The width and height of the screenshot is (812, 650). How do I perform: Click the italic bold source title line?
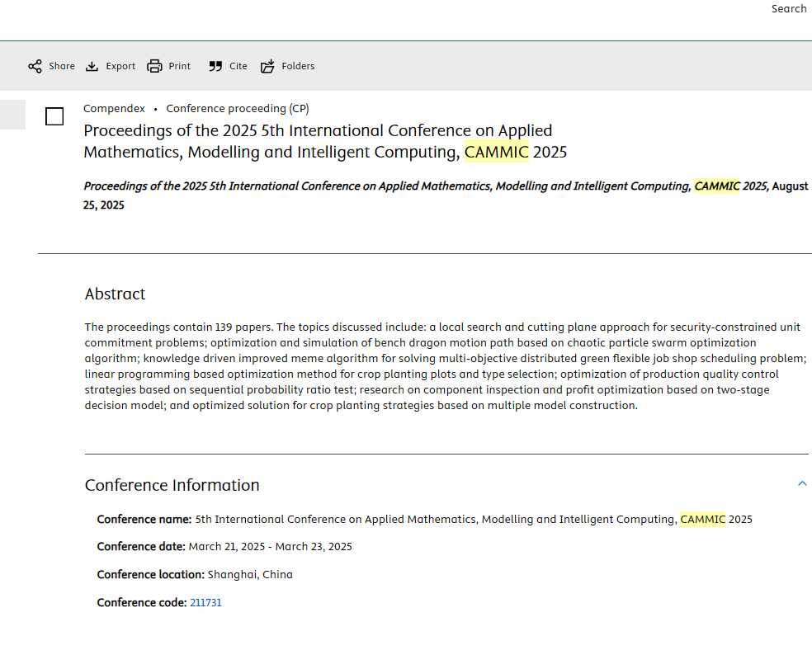tap(386, 186)
